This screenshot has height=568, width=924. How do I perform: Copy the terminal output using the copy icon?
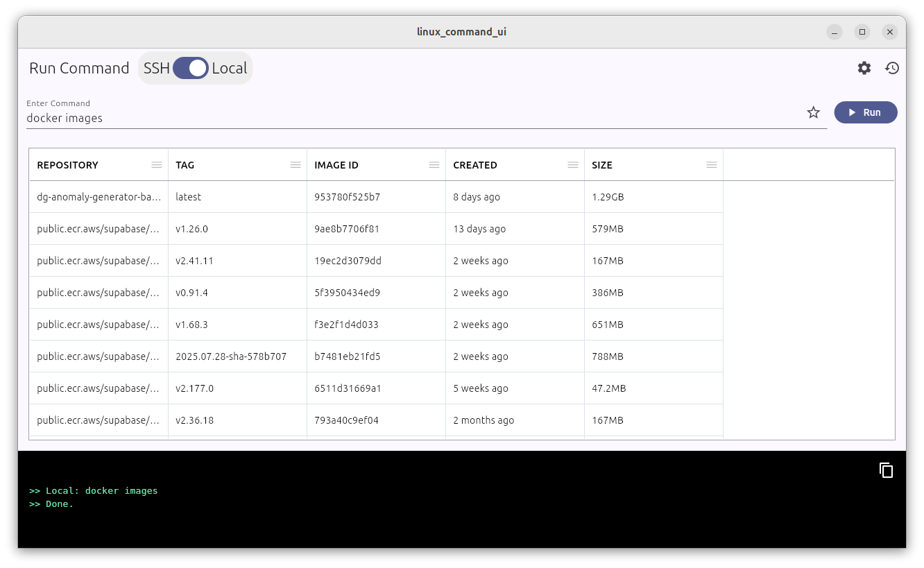tap(887, 470)
